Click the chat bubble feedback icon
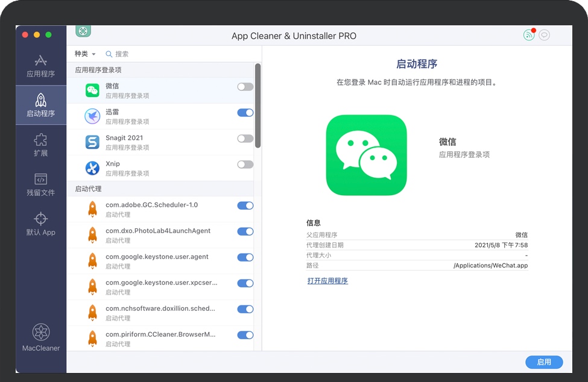The height and width of the screenshot is (382, 588). pos(545,35)
